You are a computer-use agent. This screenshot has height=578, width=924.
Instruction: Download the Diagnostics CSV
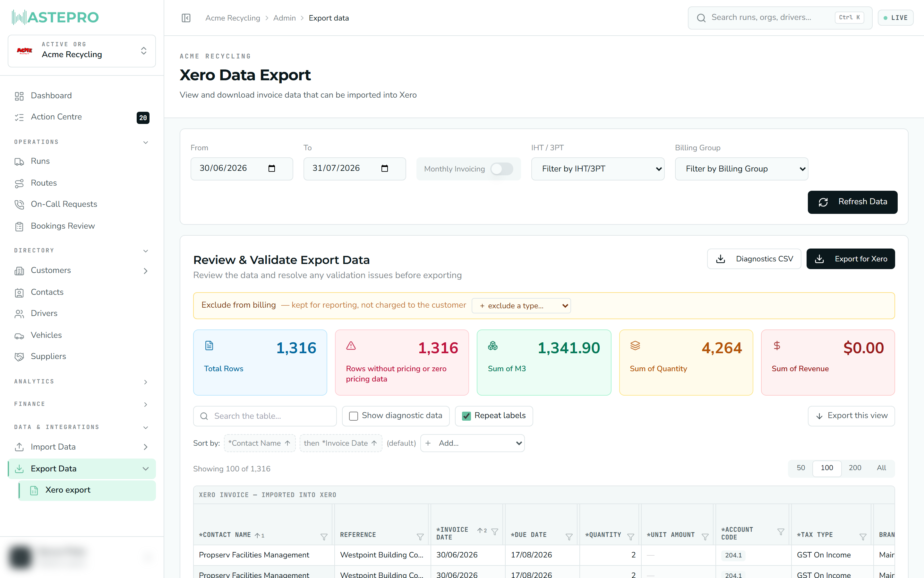[754, 259]
